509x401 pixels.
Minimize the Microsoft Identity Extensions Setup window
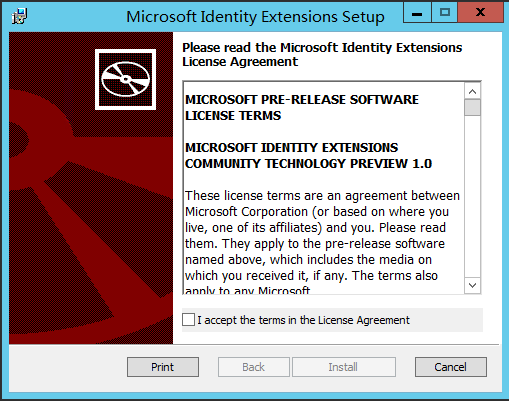point(417,13)
